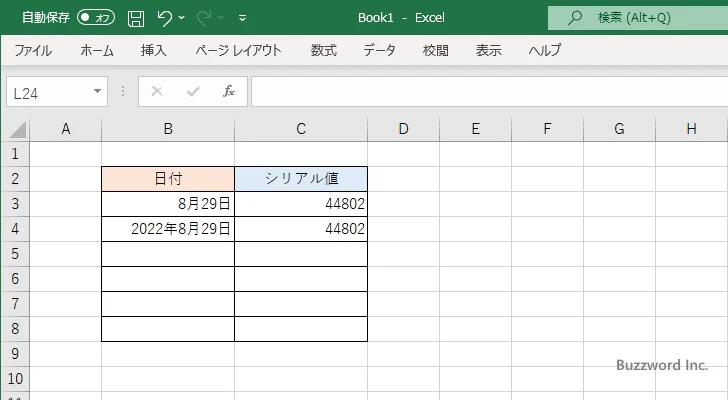Switch to the データ tab
728x400 pixels.
click(x=379, y=50)
